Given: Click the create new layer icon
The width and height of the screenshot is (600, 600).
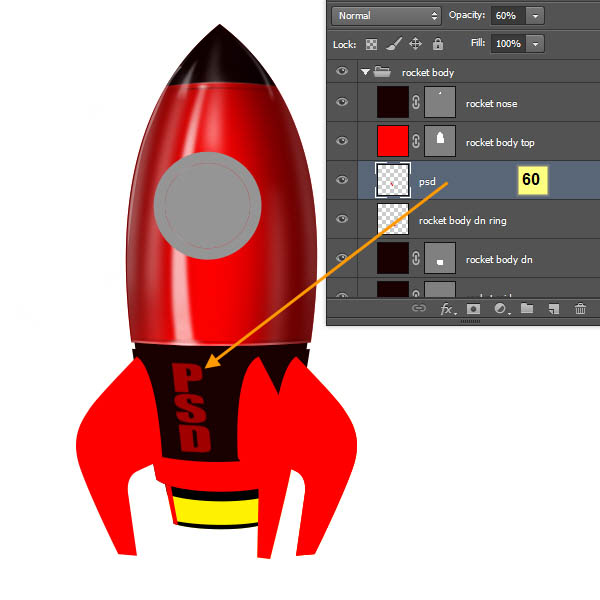Looking at the screenshot, I should (x=553, y=309).
